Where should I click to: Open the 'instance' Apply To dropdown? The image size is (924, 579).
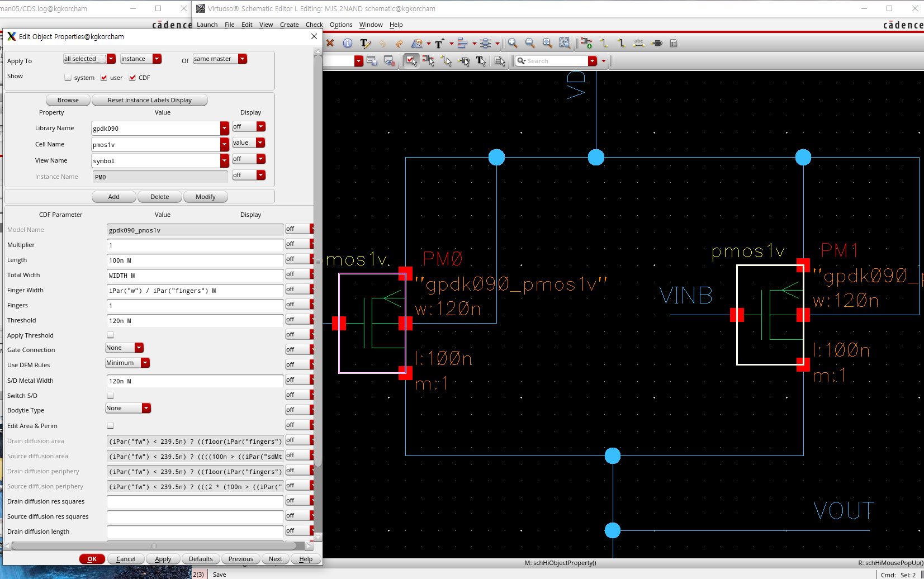141,59
